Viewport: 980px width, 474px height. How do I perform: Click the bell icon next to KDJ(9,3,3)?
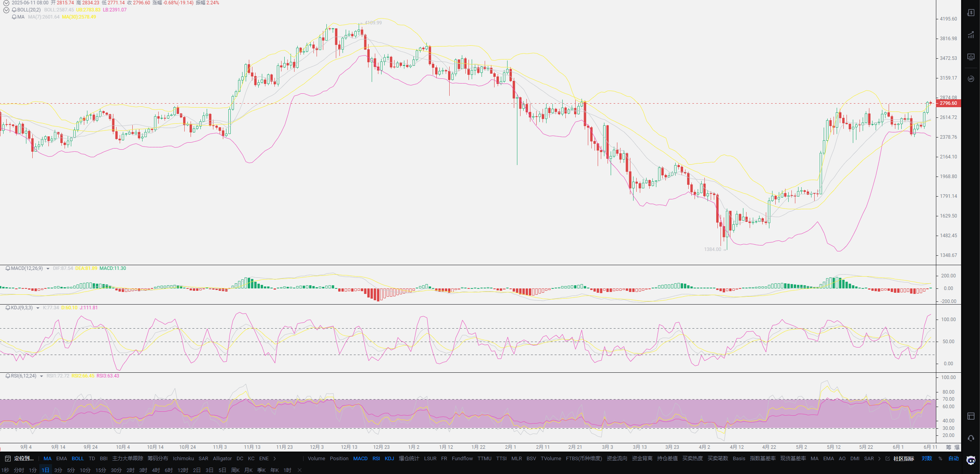click(x=8, y=308)
